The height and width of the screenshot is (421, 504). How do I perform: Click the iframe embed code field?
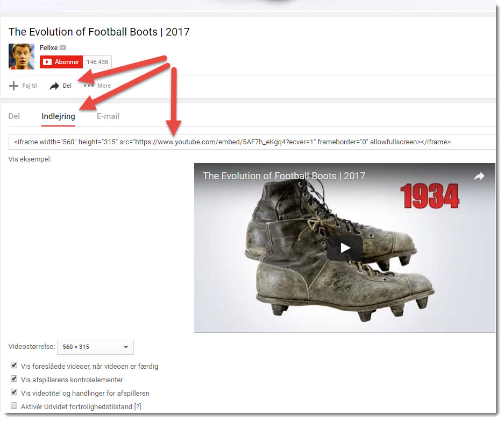(252, 142)
